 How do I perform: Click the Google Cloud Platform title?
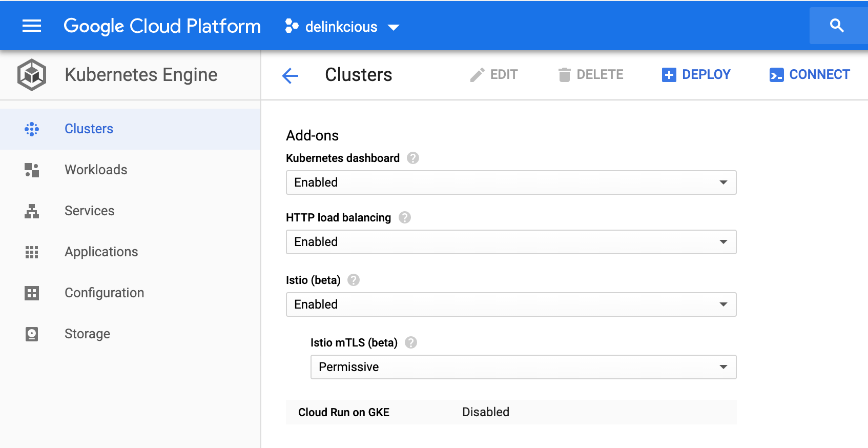(162, 26)
